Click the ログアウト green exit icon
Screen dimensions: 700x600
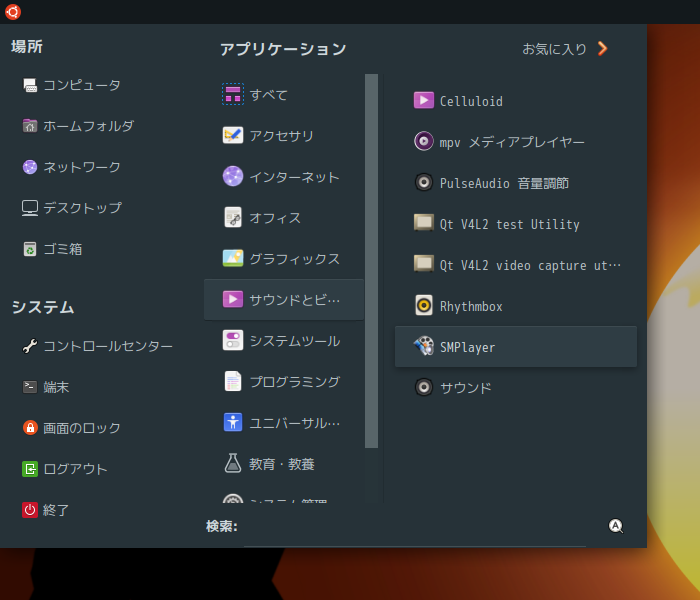pyautogui.click(x=30, y=469)
